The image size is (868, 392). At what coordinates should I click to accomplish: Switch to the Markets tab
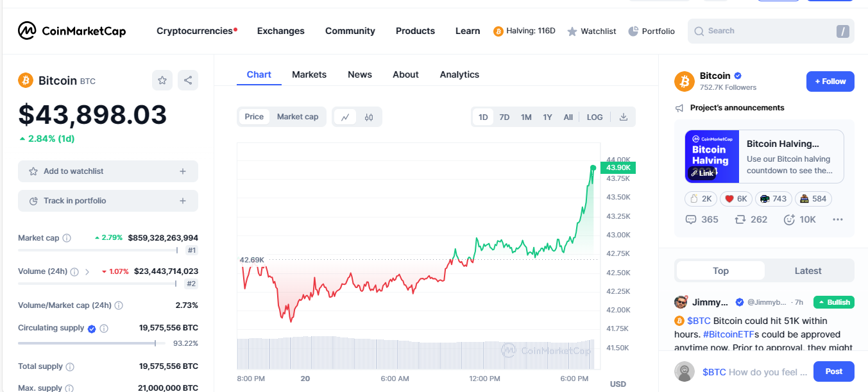(x=309, y=74)
